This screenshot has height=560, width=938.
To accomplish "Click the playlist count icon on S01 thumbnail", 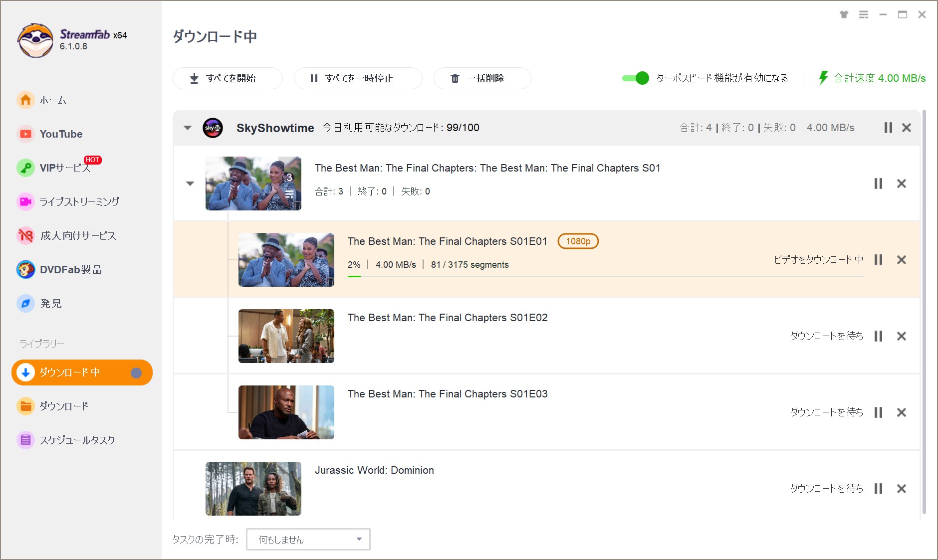I will point(289,194).
